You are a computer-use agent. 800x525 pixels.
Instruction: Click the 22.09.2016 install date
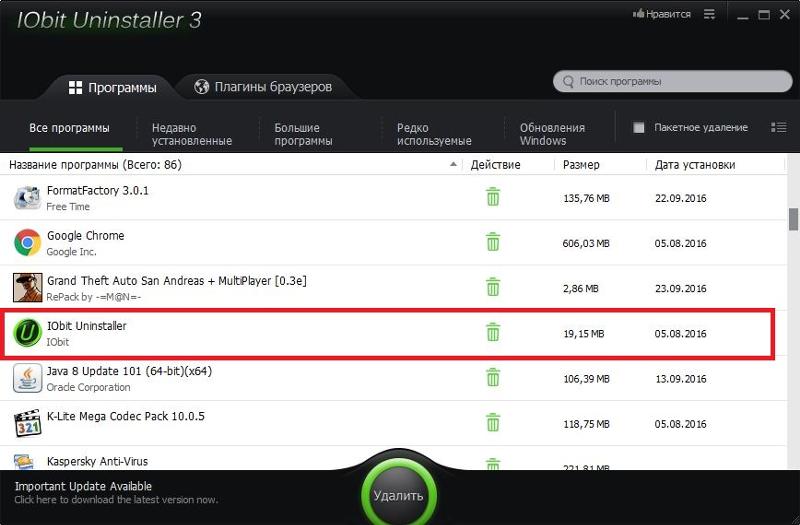pos(681,198)
